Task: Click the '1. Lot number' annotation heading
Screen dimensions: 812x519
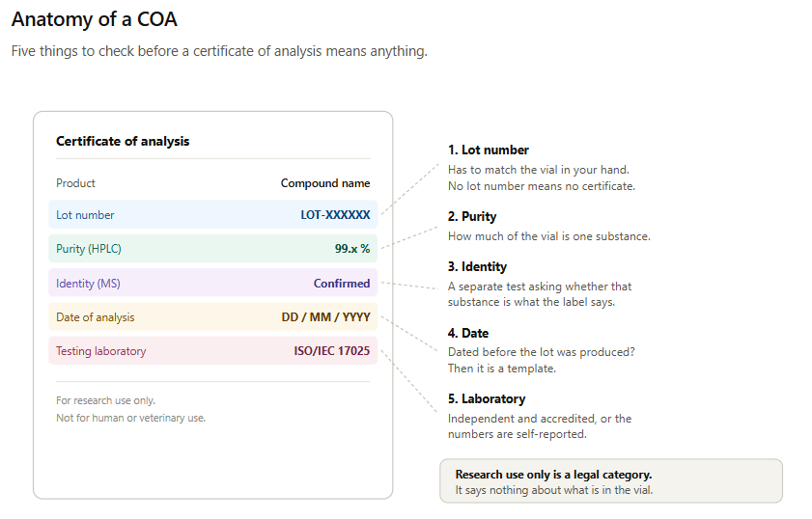Action: [x=489, y=150]
